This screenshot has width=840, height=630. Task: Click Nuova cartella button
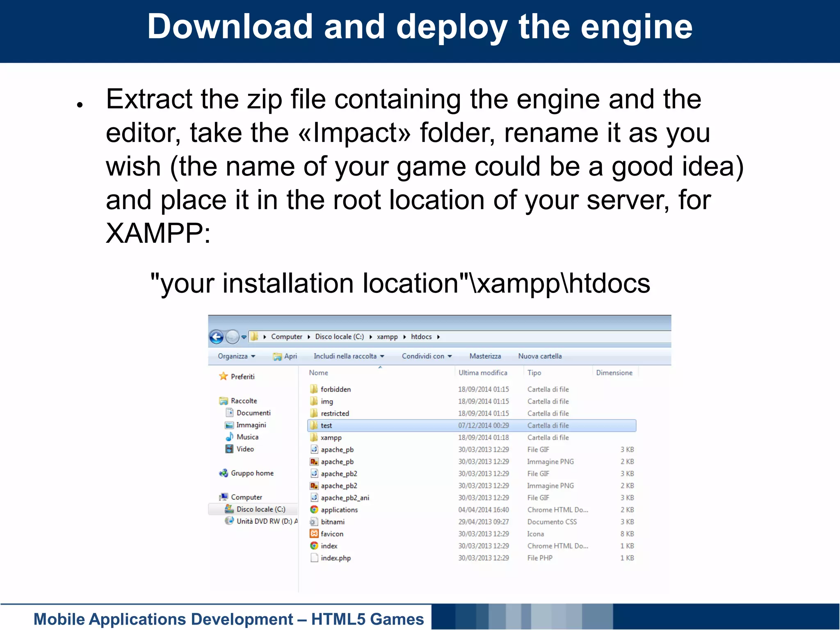540,356
